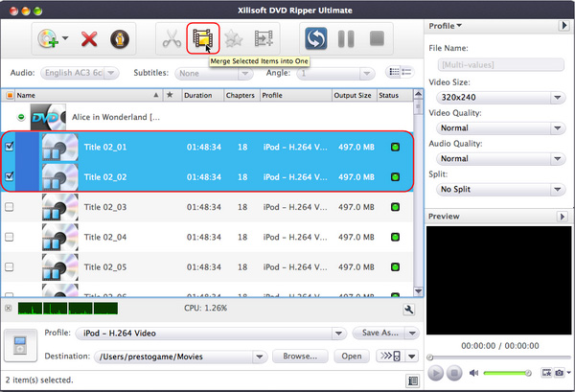Stop the preview playback
The width and height of the screenshot is (575, 392).
pos(454,373)
